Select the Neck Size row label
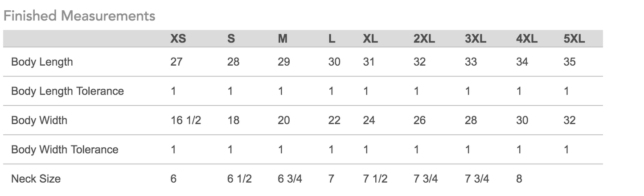 tap(36, 179)
